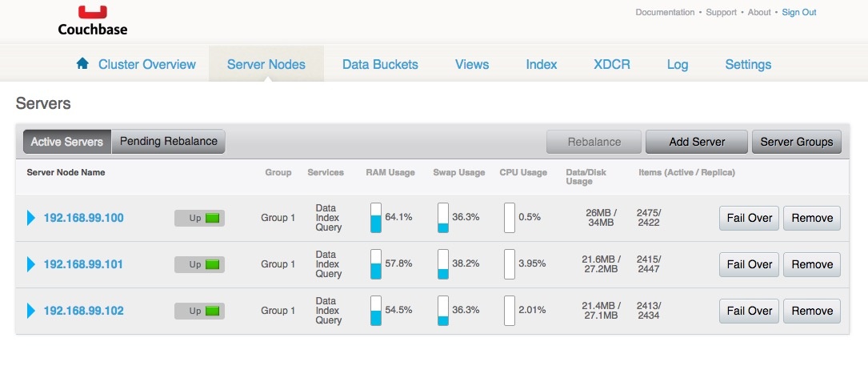Click swap usage gauge for 192.168.99.101
868x386 pixels.
[x=443, y=264]
